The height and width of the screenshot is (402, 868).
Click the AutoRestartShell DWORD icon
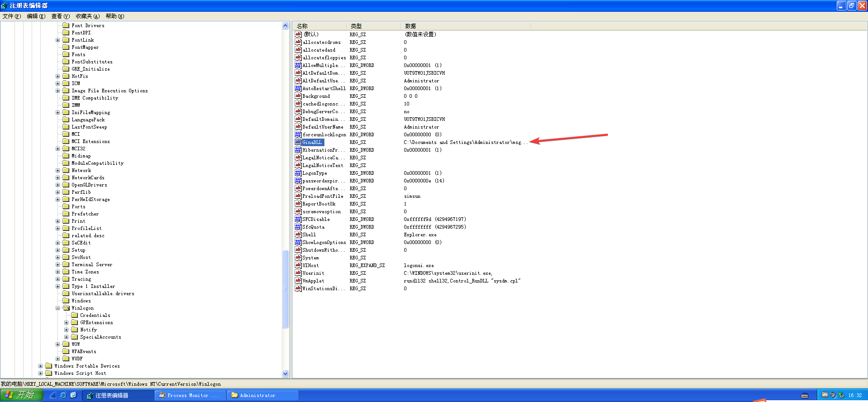(x=298, y=88)
